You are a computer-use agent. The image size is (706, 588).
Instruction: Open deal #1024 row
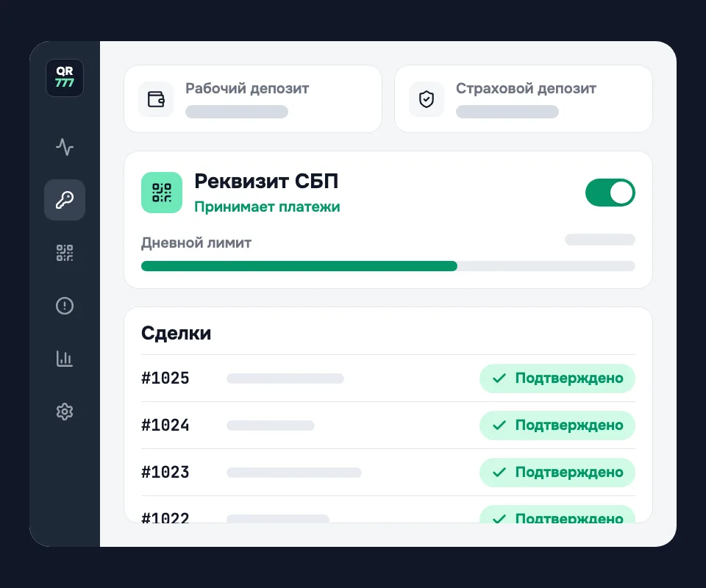[388, 425]
